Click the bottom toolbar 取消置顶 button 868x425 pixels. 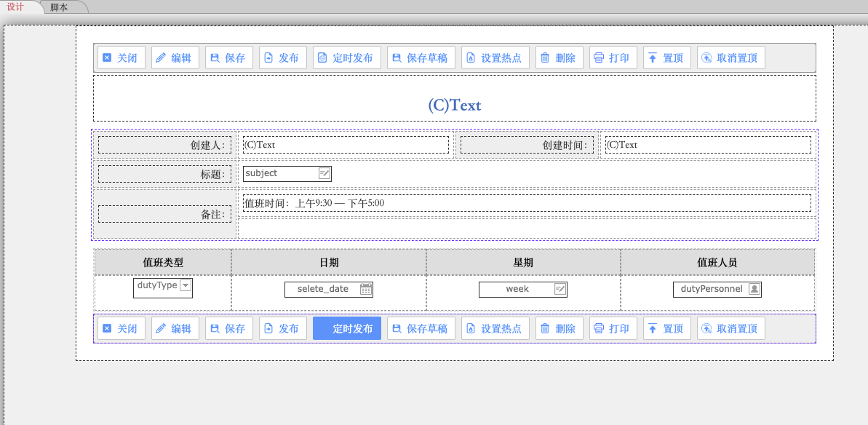pos(730,329)
